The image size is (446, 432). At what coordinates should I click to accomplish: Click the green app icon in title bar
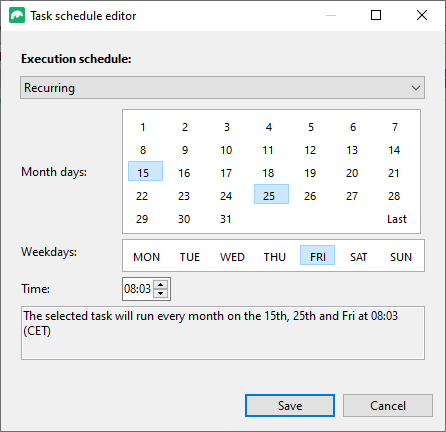tap(17, 15)
